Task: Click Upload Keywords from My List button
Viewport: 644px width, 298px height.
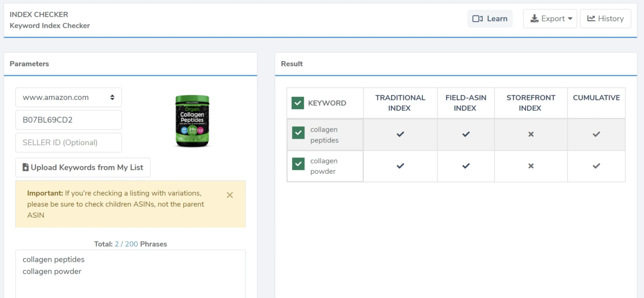Action: coord(83,168)
